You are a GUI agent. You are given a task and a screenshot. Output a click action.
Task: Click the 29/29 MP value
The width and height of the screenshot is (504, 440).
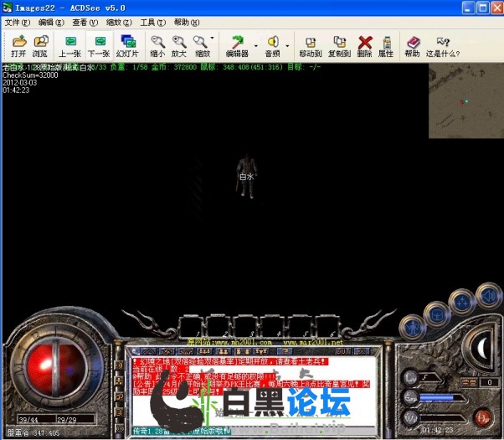pos(66,420)
